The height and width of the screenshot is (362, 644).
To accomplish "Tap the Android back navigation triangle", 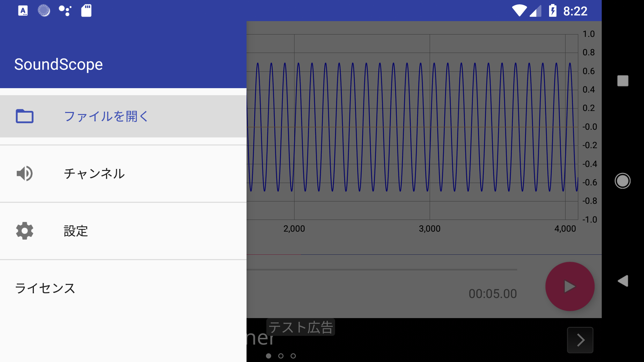I will (x=623, y=281).
